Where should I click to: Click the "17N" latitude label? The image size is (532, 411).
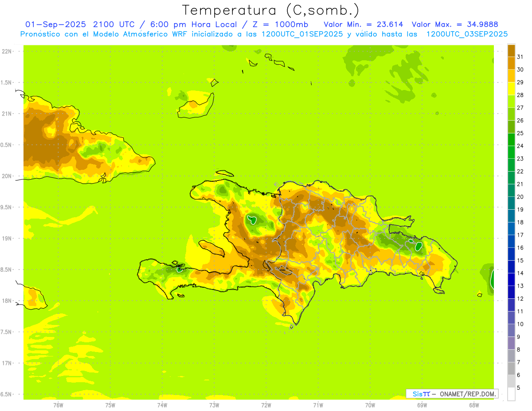[7, 363]
